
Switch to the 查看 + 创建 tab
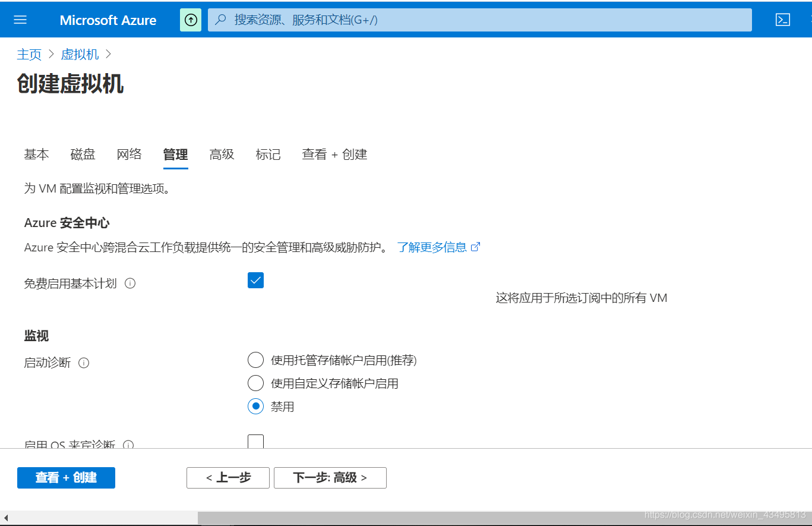(x=334, y=155)
